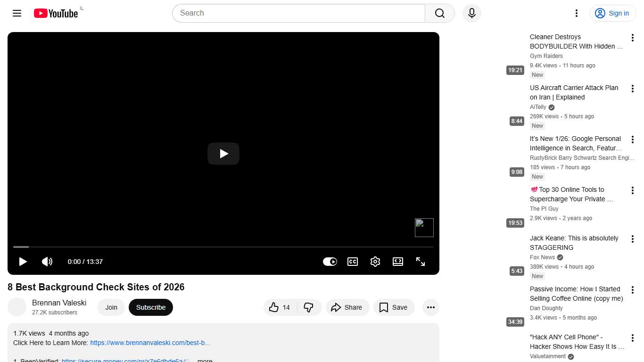Toggle Ambient Mode switch in the player
This screenshot has height=362, width=644.
pos(330,262)
